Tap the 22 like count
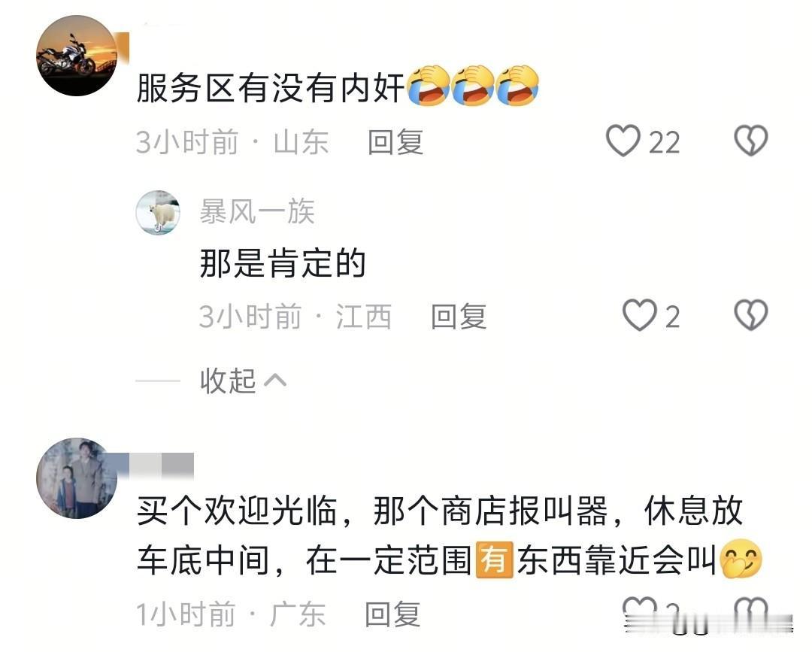 click(665, 142)
